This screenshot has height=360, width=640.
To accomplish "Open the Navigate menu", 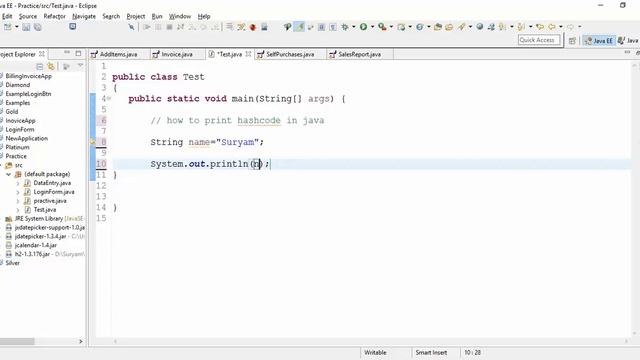I will tap(84, 16).
